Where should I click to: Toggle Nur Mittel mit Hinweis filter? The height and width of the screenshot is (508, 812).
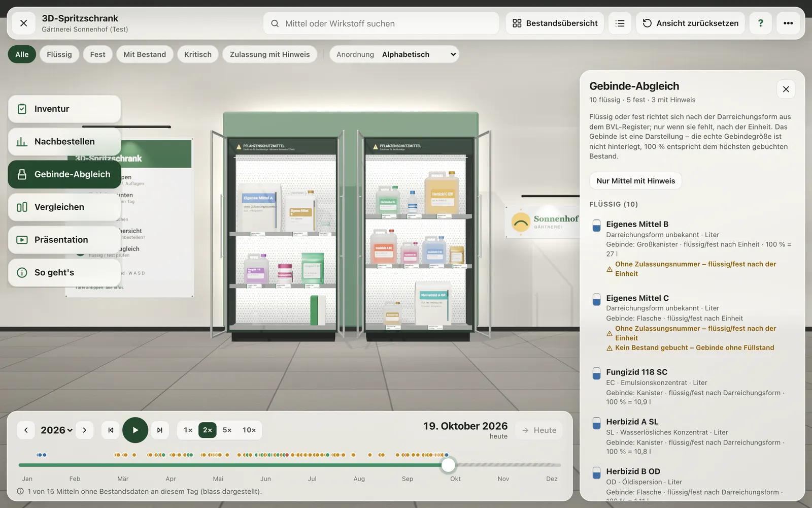pos(635,181)
